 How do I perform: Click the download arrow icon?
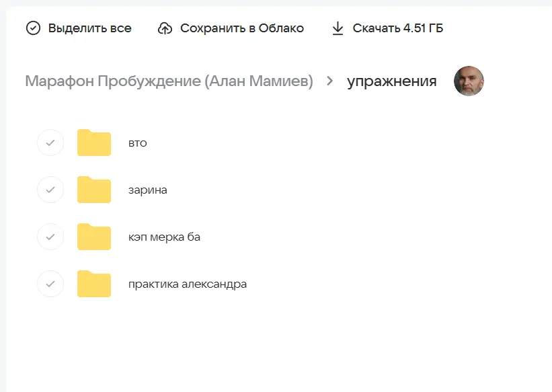336,27
